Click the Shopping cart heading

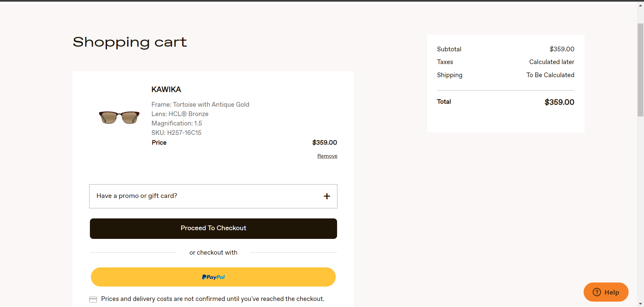pyautogui.click(x=130, y=42)
